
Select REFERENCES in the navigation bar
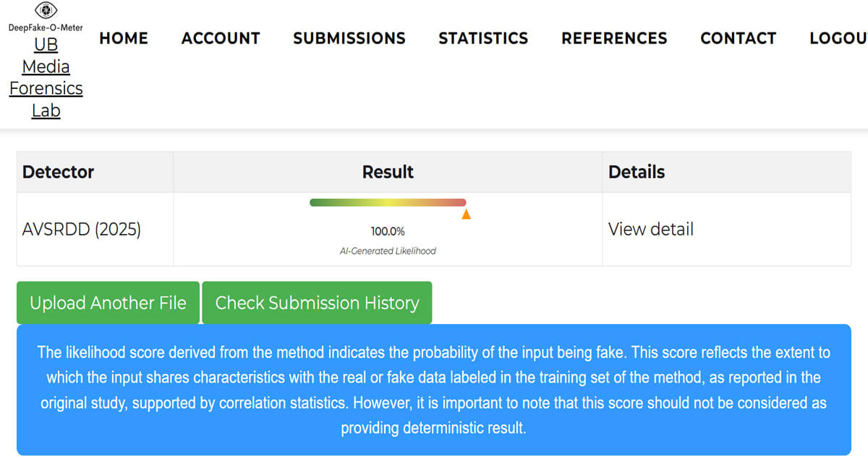click(x=614, y=38)
